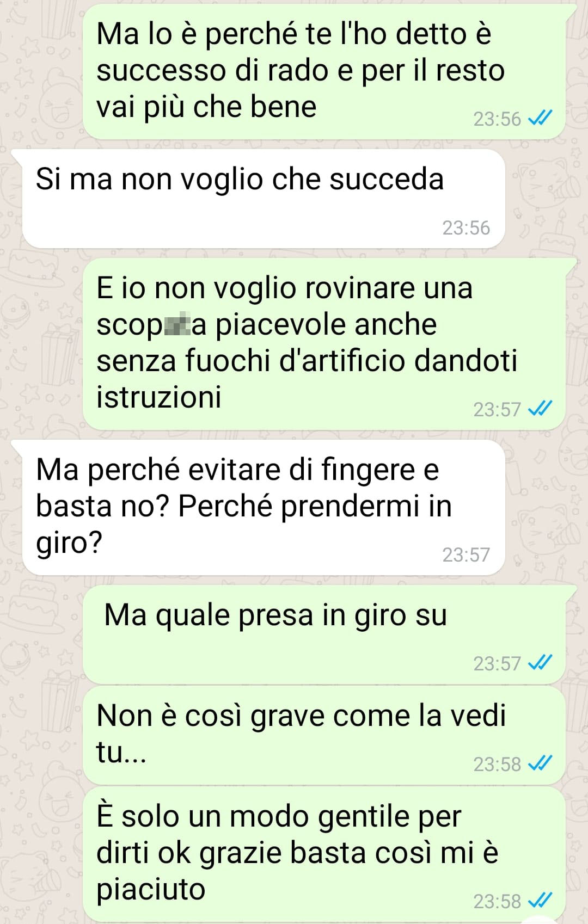This screenshot has width=588, height=924.
Task: Tap the double checkmarks on the 'istruzioni' message
Action: (x=541, y=409)
